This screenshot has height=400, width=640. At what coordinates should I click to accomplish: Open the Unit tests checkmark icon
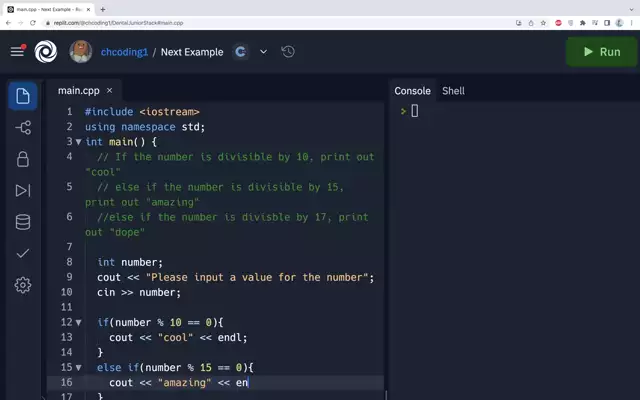23,253
